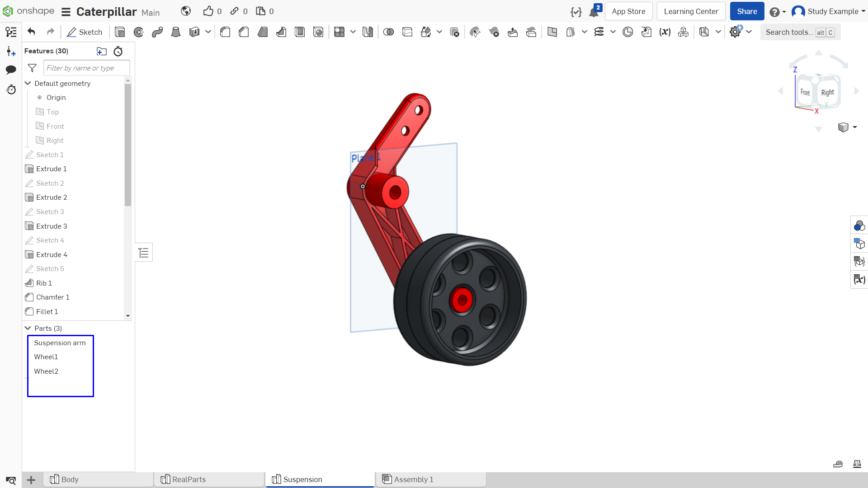Open dropdown next to custom features gear
Viewport: 868px width, 488px height.
749,32
